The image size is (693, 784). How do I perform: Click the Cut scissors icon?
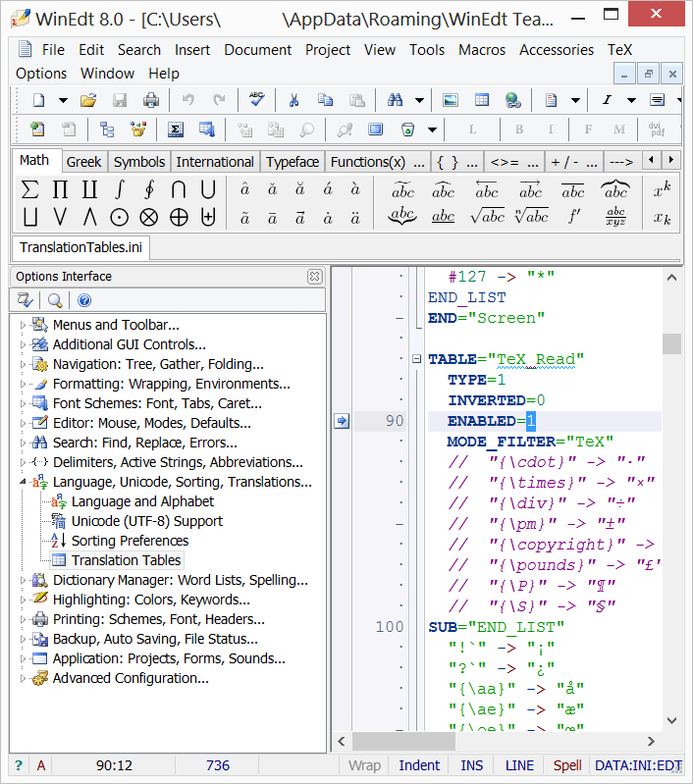[x=293, y=100]
